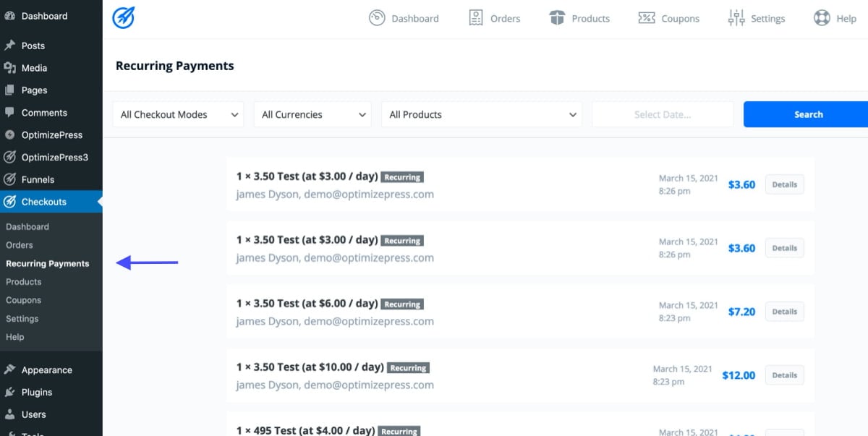
Task: Click the Pages icon in sidebar
Action: [9, 90]
